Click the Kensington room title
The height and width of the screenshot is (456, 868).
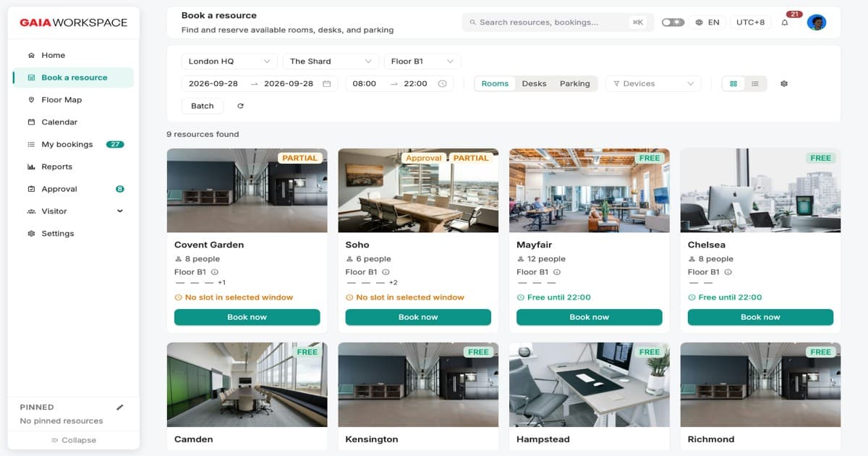tap(372, 439)
